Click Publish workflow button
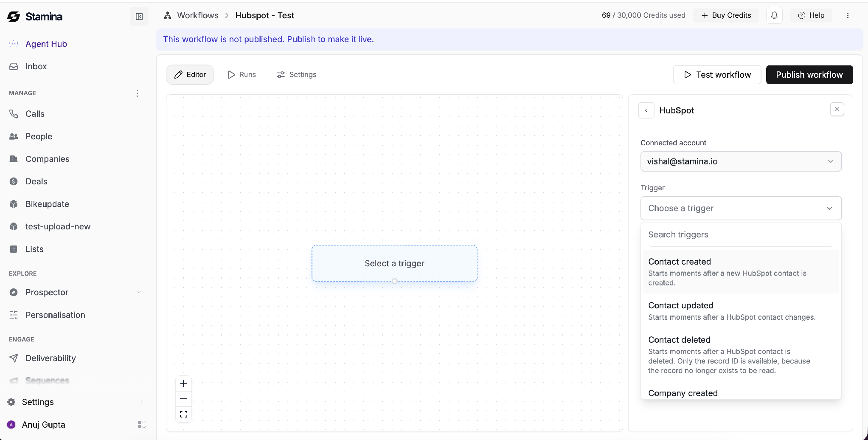 point(809,75)
